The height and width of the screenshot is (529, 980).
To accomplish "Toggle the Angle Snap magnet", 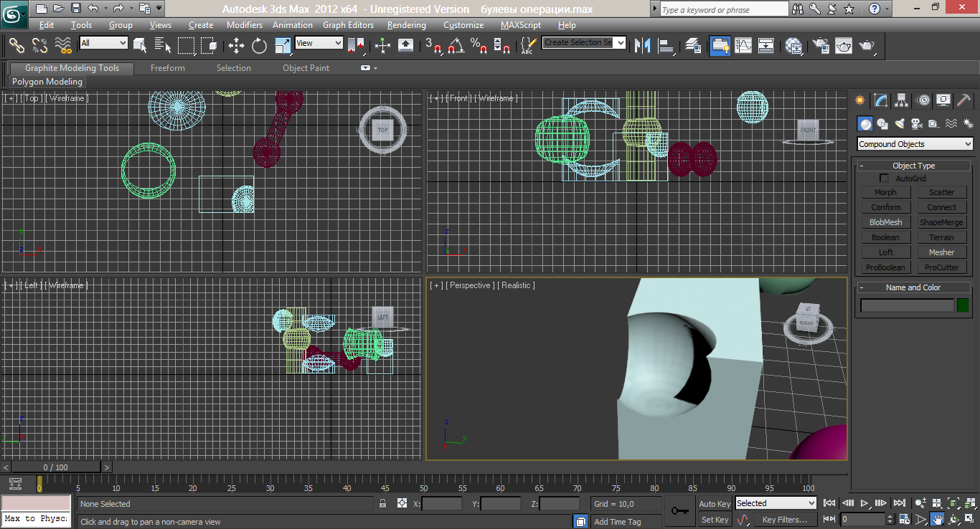I will [x=456, y=45].
